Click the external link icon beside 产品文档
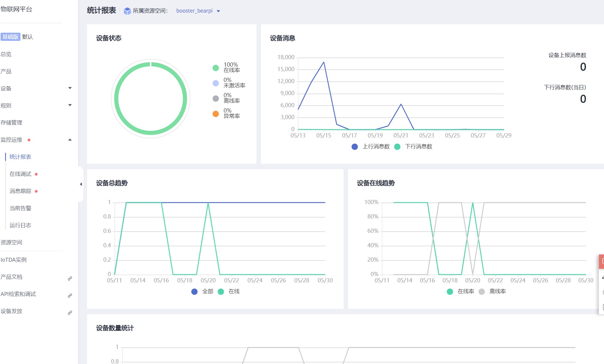 pos(70,278)
